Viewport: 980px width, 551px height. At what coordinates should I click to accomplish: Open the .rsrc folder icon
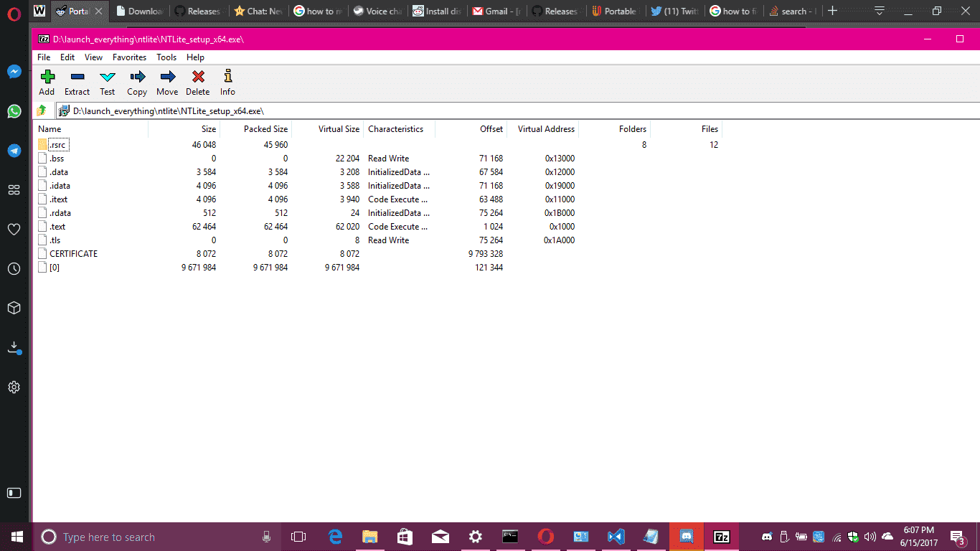point(43,145)
